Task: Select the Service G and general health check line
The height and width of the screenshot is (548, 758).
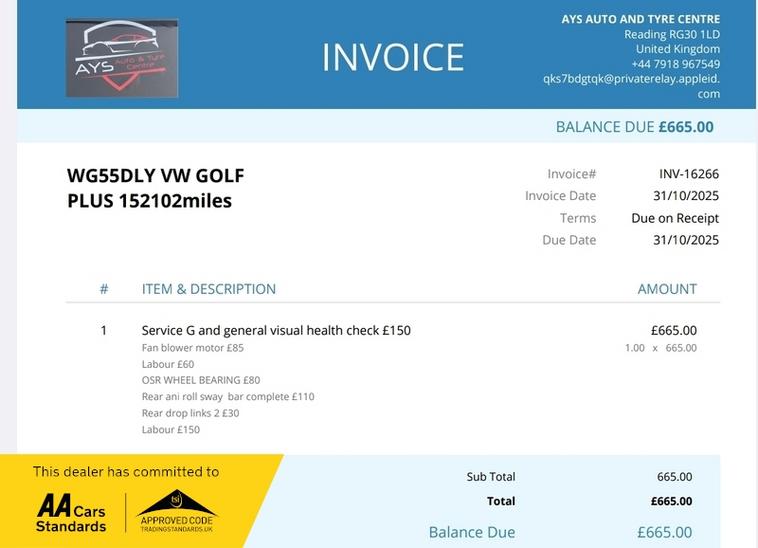Action: (x=276, y=330)
